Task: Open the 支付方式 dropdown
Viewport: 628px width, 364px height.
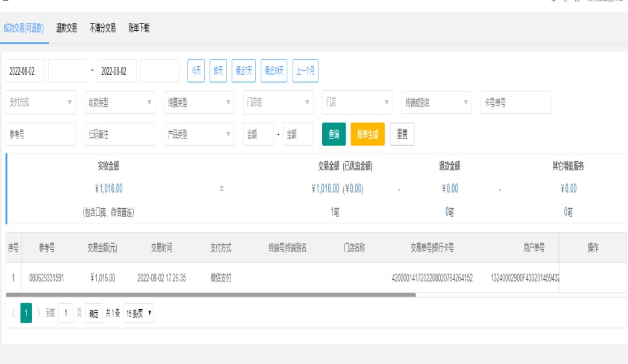Action: (x=41, y=102)
